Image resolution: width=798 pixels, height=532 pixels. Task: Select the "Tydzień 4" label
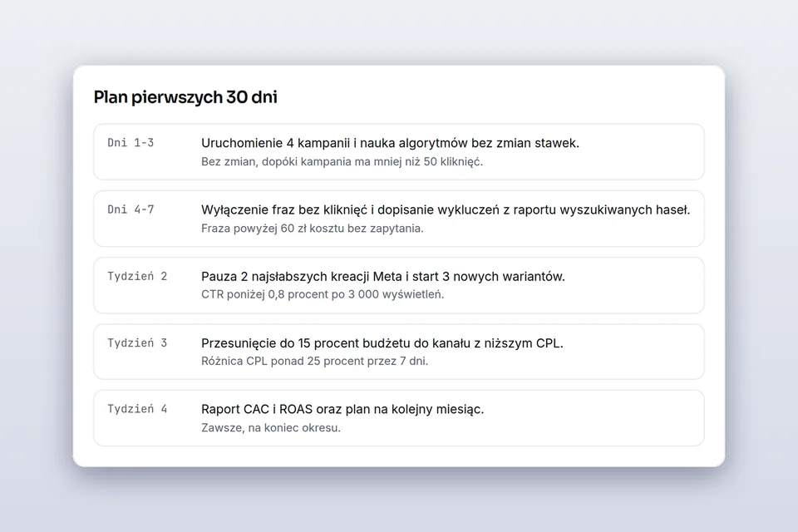tap(137, 409)
